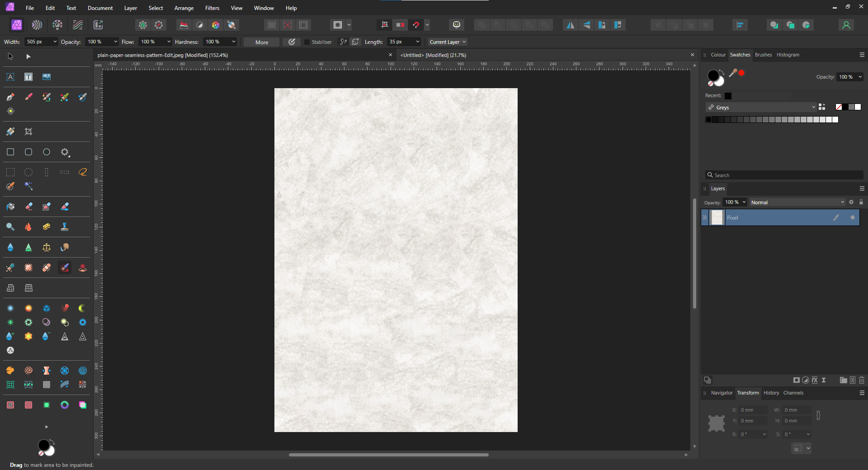Toggle force pressure brush button

coord(292,42)
